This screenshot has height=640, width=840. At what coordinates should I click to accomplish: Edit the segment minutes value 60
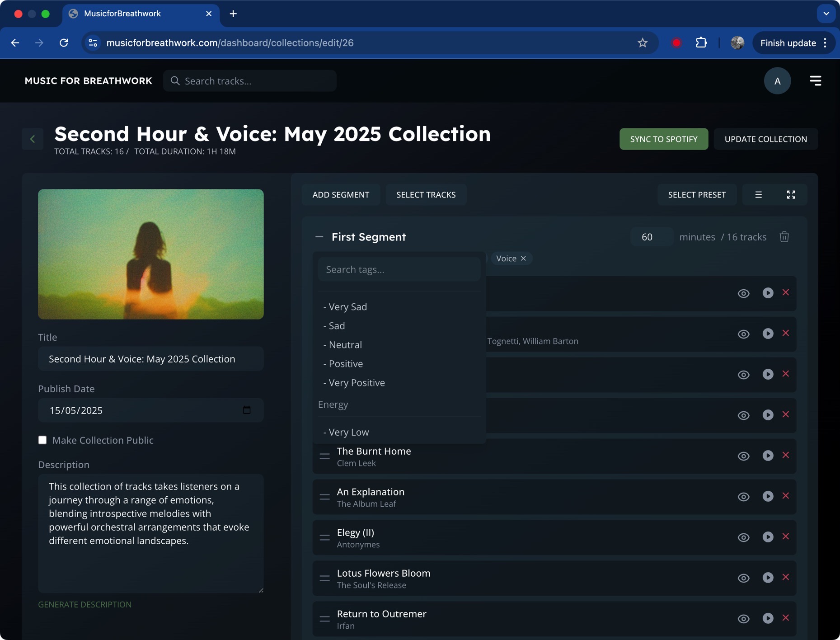tap(651, 237)
